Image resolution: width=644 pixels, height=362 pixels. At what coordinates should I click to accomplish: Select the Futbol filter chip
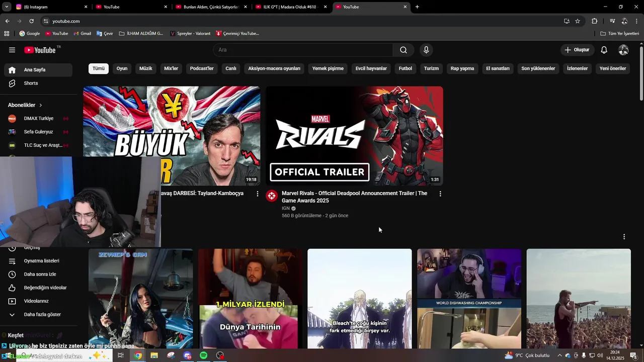coord(406,68)
